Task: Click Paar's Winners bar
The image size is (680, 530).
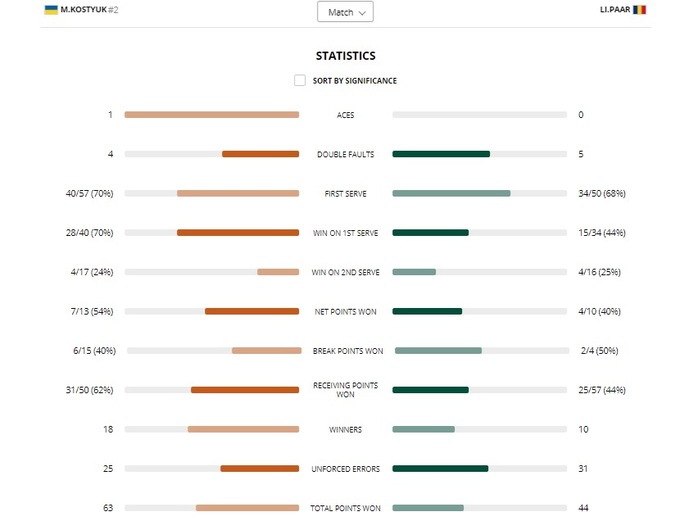Action: tap(423, 430)
